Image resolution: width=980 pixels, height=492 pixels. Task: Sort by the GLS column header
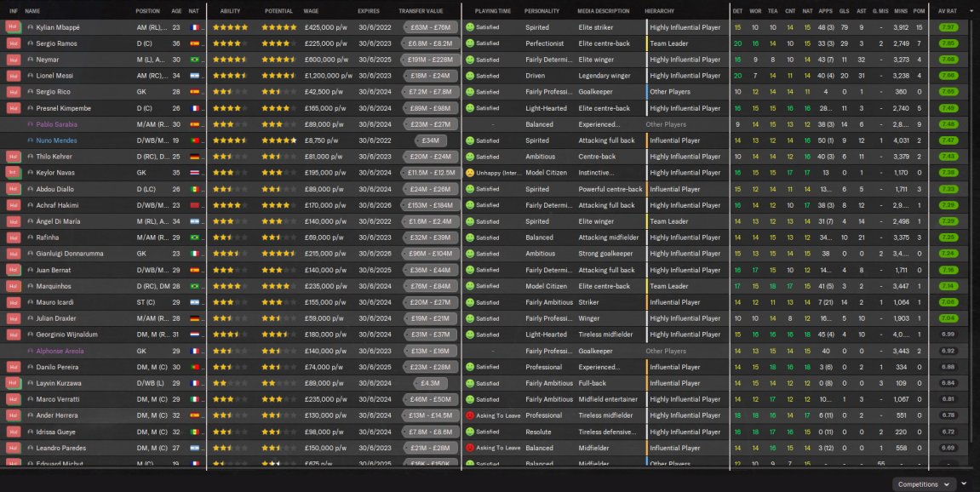[844, 10]
